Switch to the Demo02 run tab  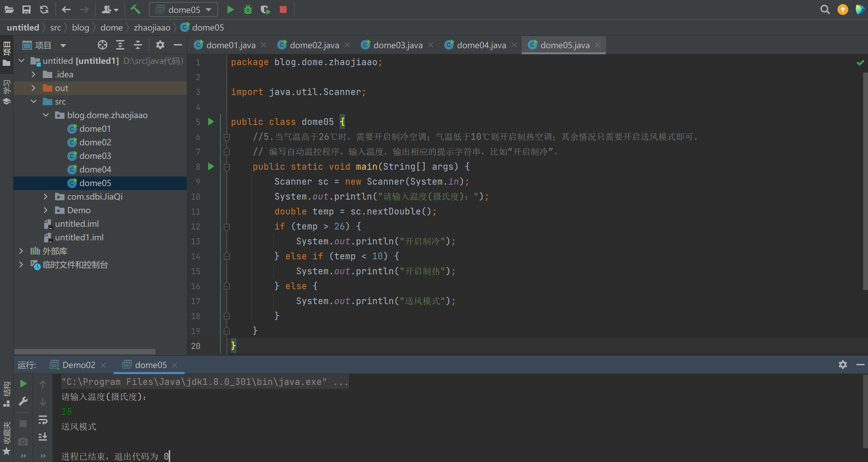(x=79, y=365)
